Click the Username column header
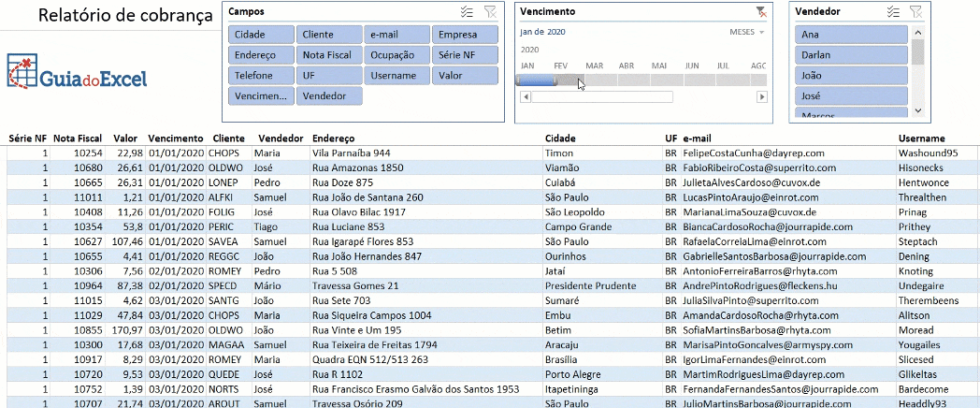The image size is (980, 408). pyautogui.click(x=921, y=138)
